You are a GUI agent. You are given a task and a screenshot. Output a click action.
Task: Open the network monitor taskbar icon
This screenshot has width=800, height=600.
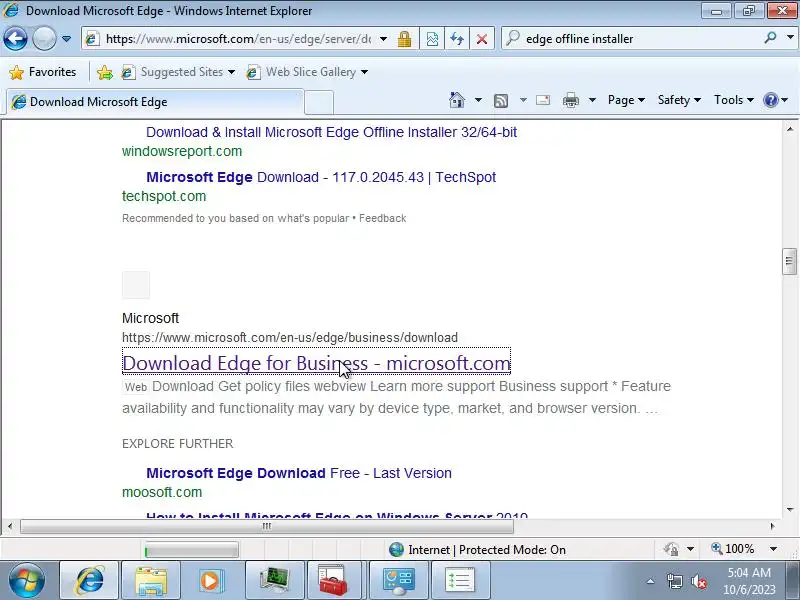pos(275,581)
